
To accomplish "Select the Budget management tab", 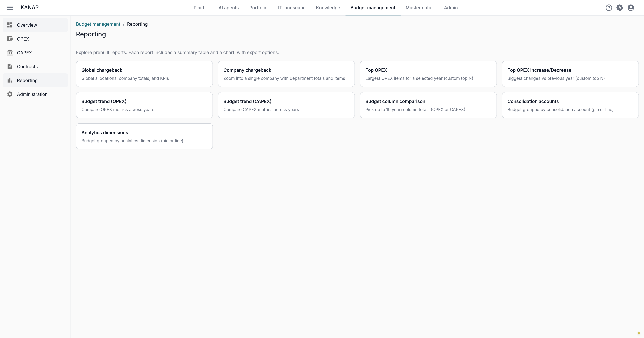I will tap(373, 8).
